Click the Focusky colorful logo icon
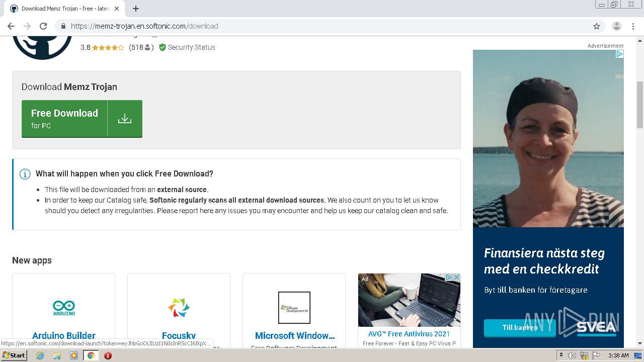 (179, 307)
